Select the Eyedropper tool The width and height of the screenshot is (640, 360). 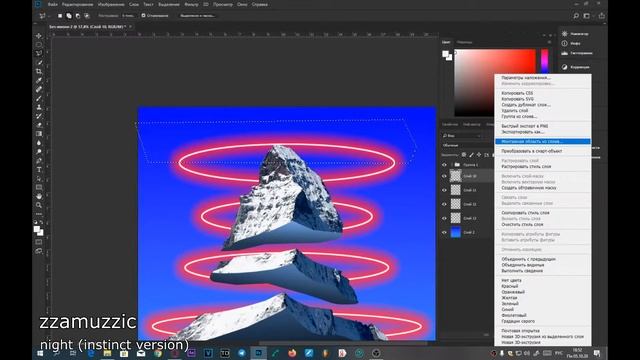pos(39,80)
